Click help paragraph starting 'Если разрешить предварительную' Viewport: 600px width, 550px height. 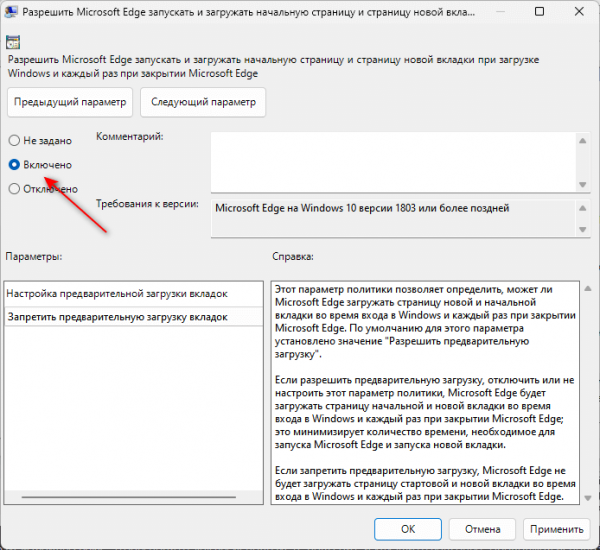pos(425,412)
